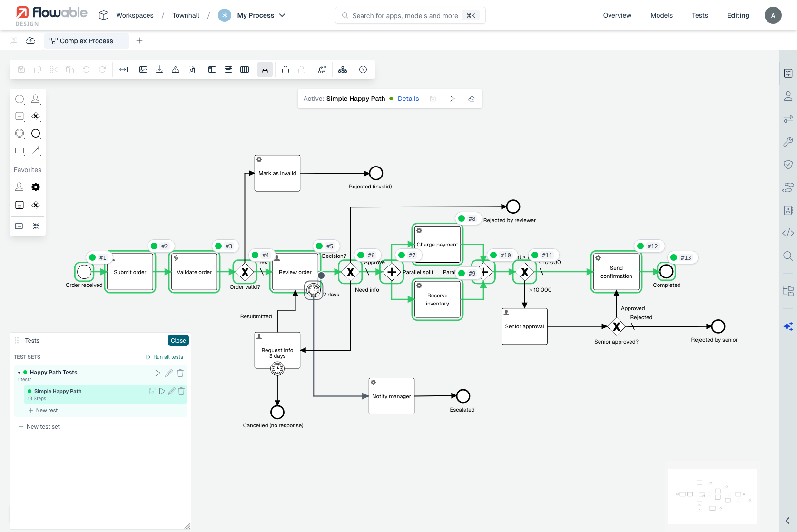Screen dimensions: 797x532
Task: Run the active Simple Happy Path test
Action: coord(452,99)
